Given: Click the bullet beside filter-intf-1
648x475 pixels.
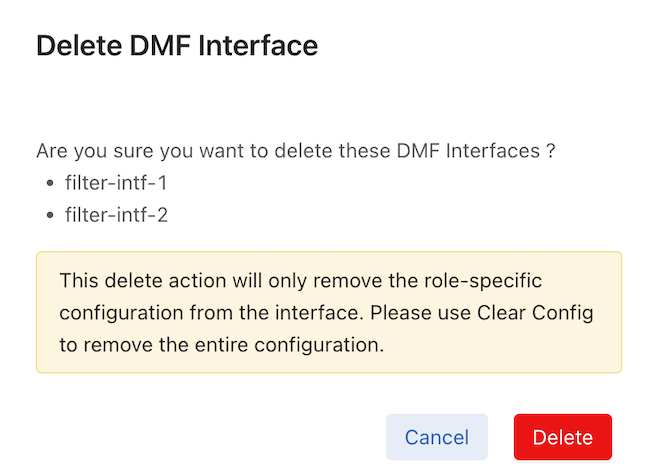Looking at the screenshot, I should click(x=48, y=185).
